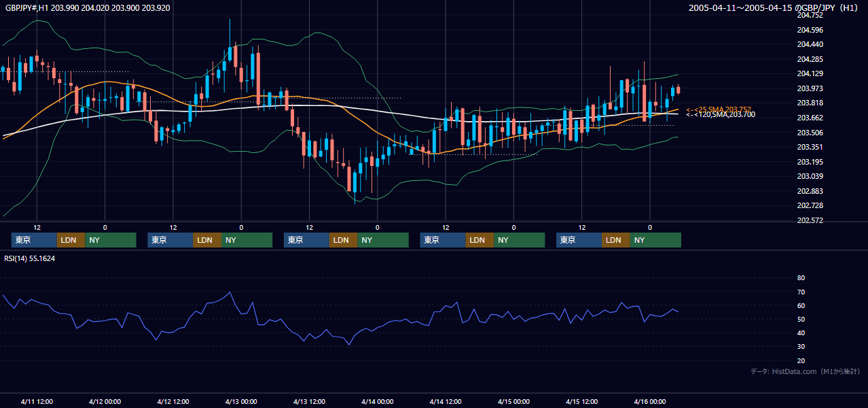Click price axis label 203.506
Screen dimensions: 868x408
click(809, 133)
